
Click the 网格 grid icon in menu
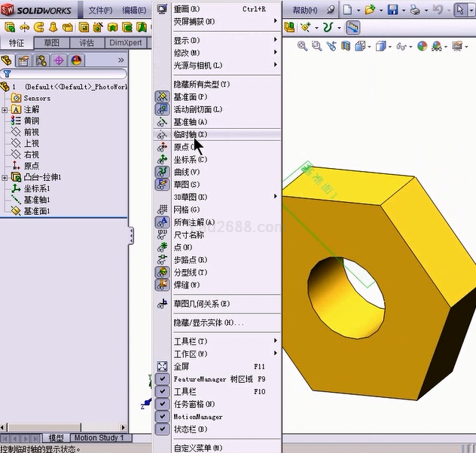162,210
